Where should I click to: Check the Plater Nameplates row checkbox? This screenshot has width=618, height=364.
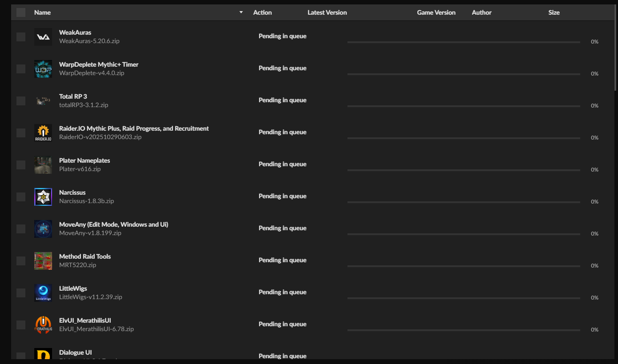tap(21, 165)
